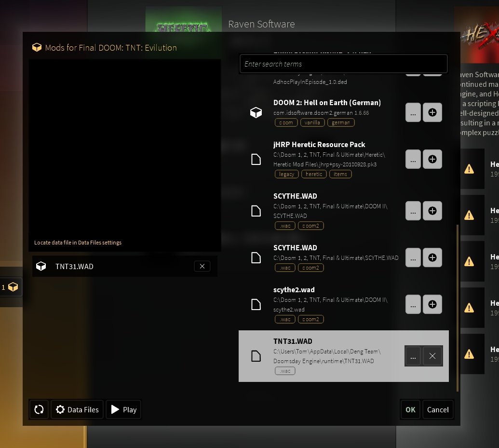Click the doom2 tag under scythe2.wad
This screenshot has height=448, width=499.
pyautogui.click(x=310, y=319)
